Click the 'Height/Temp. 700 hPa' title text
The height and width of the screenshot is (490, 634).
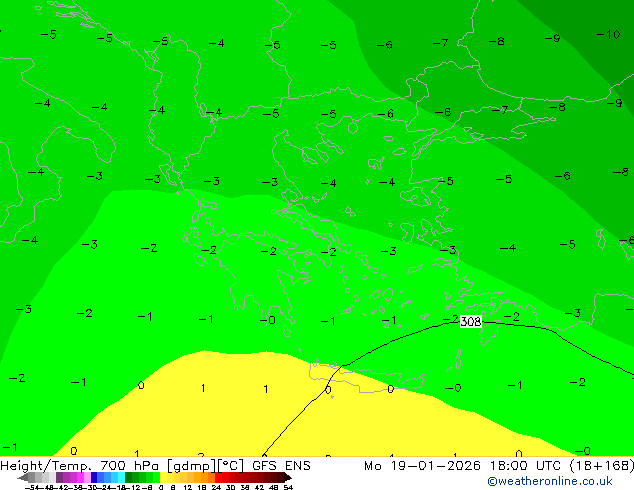point(80,465)
